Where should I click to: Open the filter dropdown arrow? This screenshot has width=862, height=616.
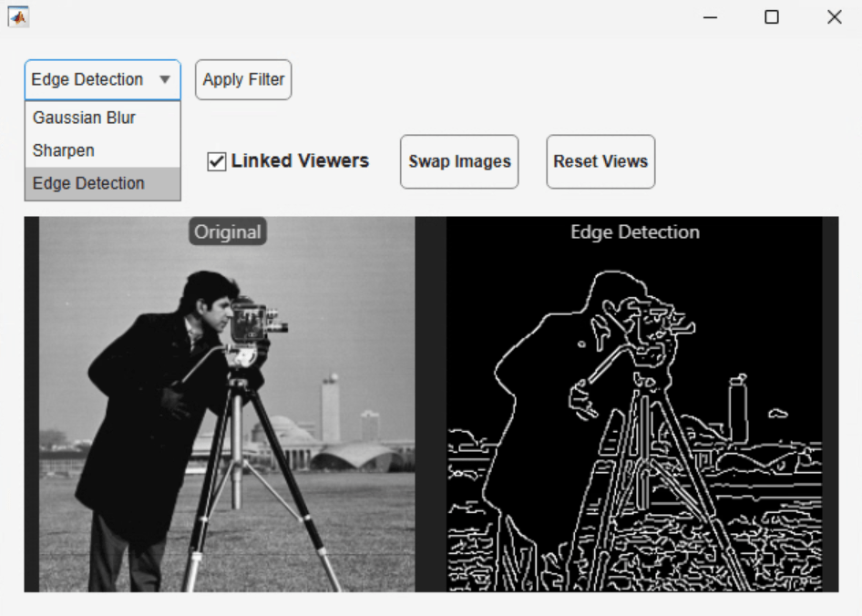(164, 80)
